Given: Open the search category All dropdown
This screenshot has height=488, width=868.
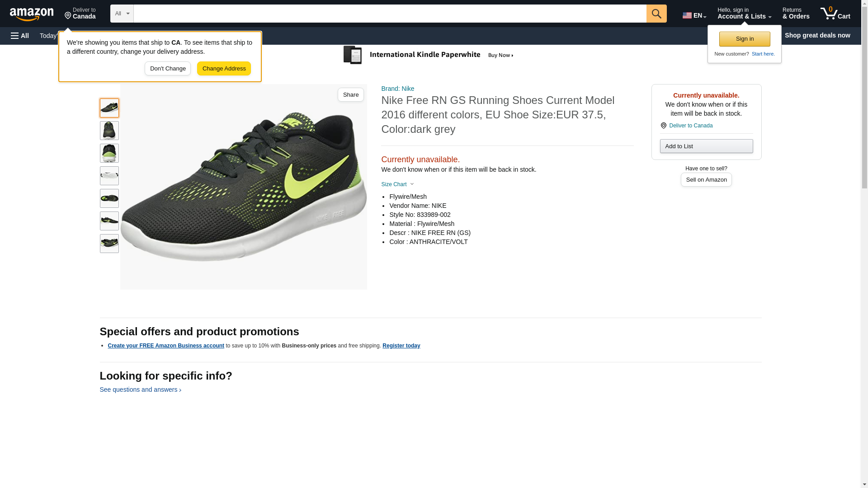Looking at the screenshot, I should (122, 14).
